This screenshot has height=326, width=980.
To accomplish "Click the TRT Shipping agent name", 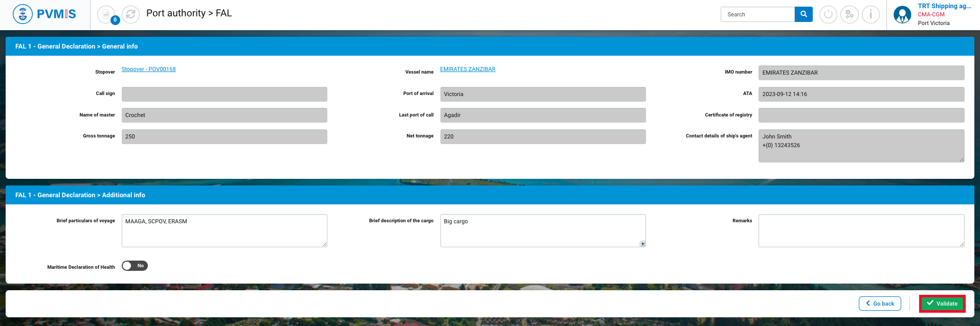I will [x=944, y=6].
